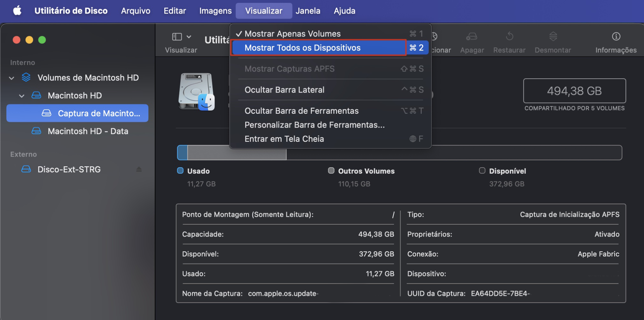Screen dimensions: 644x320
Task: Eject the Disco-Ext-STRG external disk
Action: (139, 169)
